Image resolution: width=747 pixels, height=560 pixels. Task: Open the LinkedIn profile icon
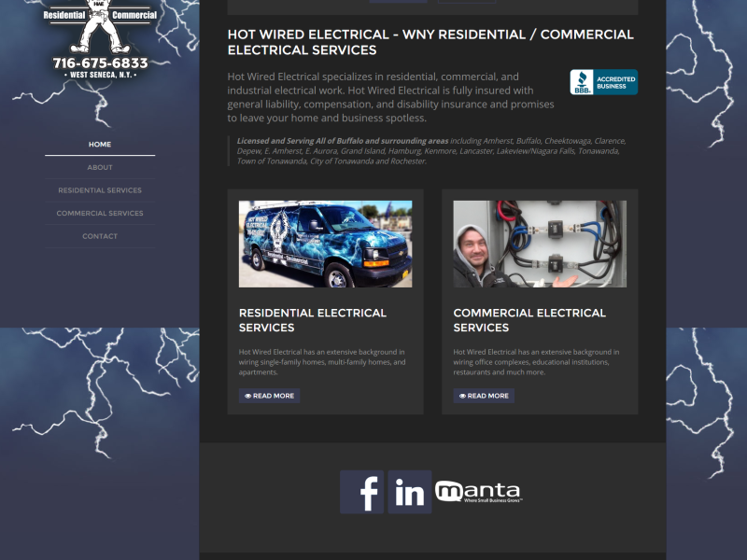[x=410, y=492]
